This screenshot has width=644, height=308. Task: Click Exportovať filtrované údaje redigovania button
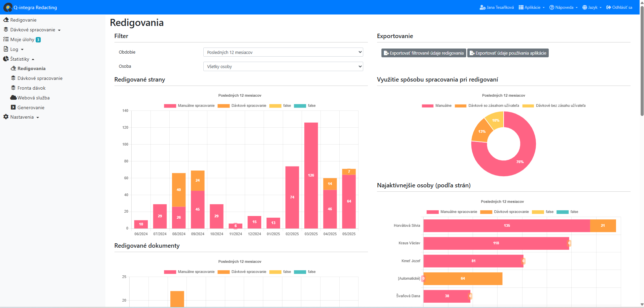coord(423,53)
